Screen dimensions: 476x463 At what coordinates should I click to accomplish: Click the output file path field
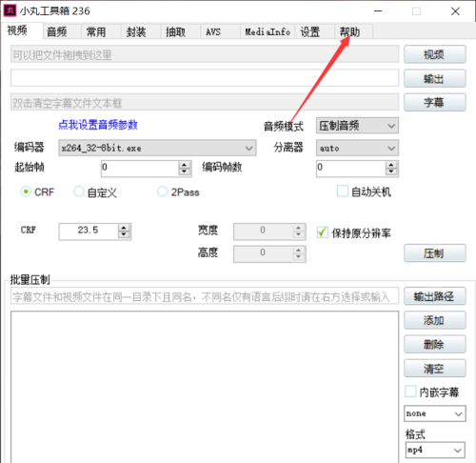click(205, 78)
